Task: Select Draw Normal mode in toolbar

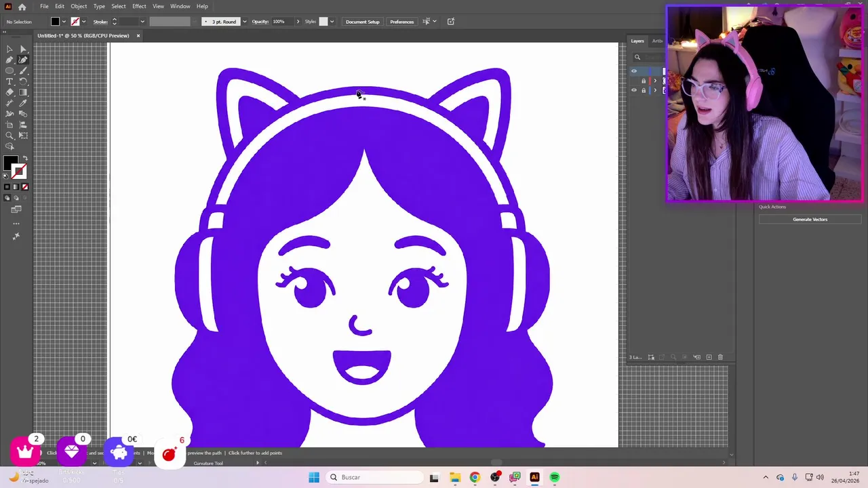Action: click(x=7, y=197)
